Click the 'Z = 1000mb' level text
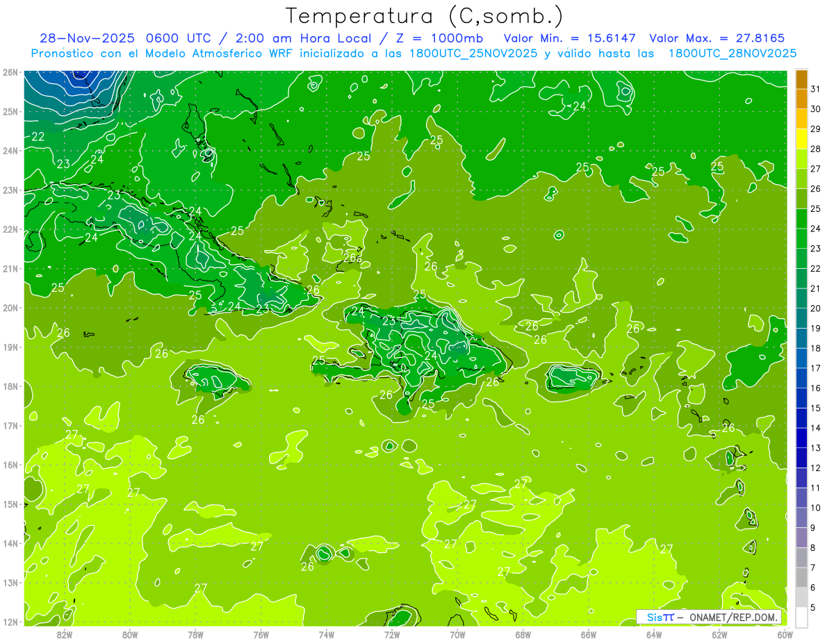The width and height of the screenshot is (834, 644). pyautogui.click(x=439, y=38)
